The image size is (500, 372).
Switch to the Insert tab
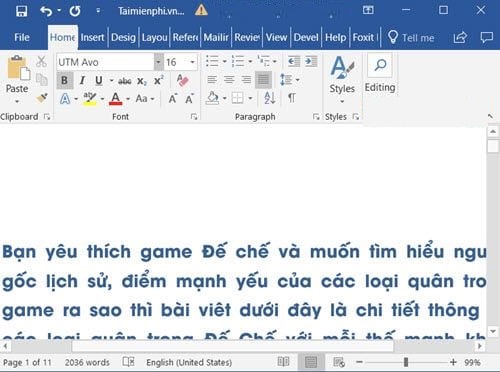92,37
